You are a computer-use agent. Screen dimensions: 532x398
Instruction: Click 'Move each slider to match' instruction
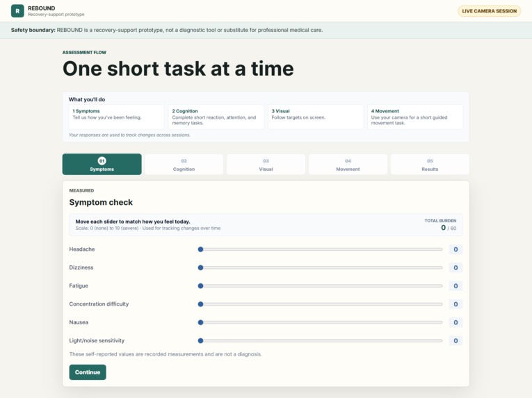pos(133,222)
